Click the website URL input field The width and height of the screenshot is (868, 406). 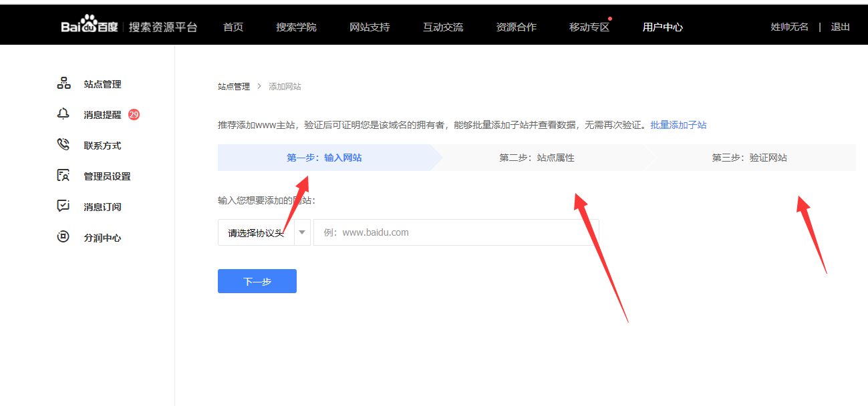click(456, 232)
